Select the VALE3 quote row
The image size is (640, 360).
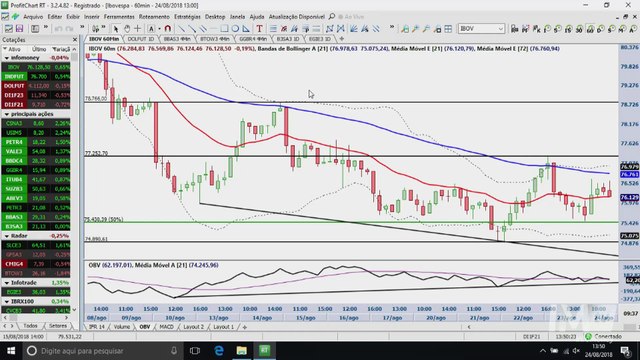[36, 151]
